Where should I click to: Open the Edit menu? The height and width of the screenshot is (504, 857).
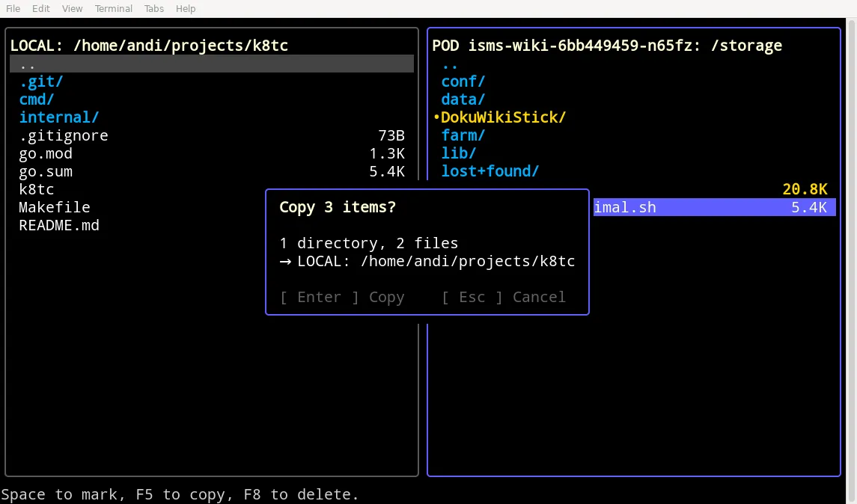[40, 9]
